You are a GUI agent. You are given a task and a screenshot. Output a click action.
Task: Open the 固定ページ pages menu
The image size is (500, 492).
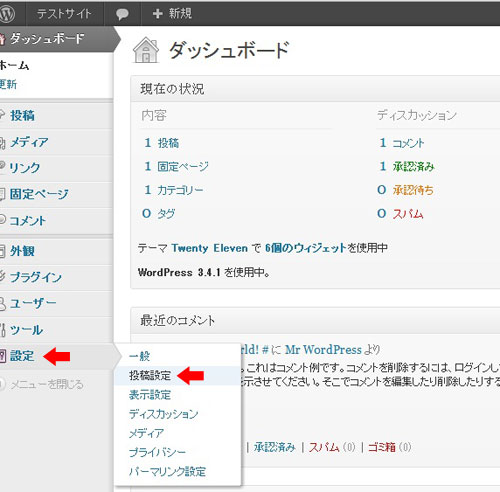tap(39, 194)
